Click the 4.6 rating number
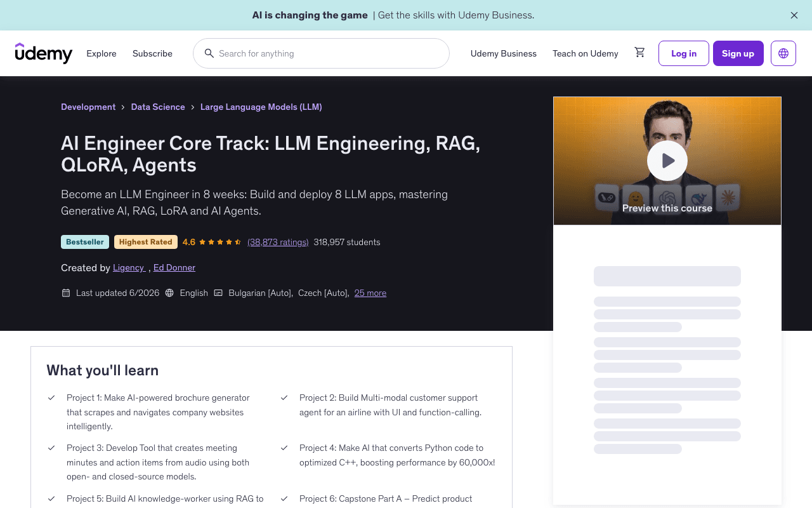 [x=189, y=242]
